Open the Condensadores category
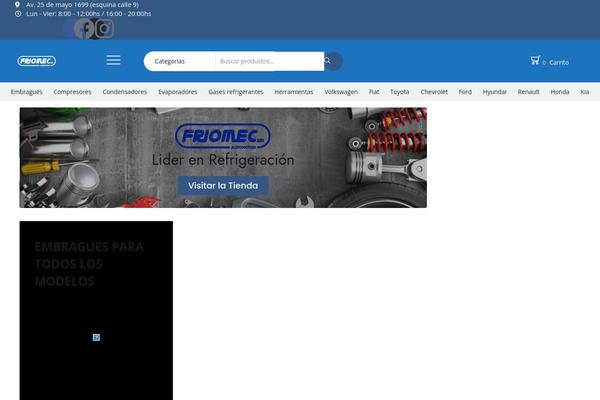600x400 pixels. [x=125, y=92]
